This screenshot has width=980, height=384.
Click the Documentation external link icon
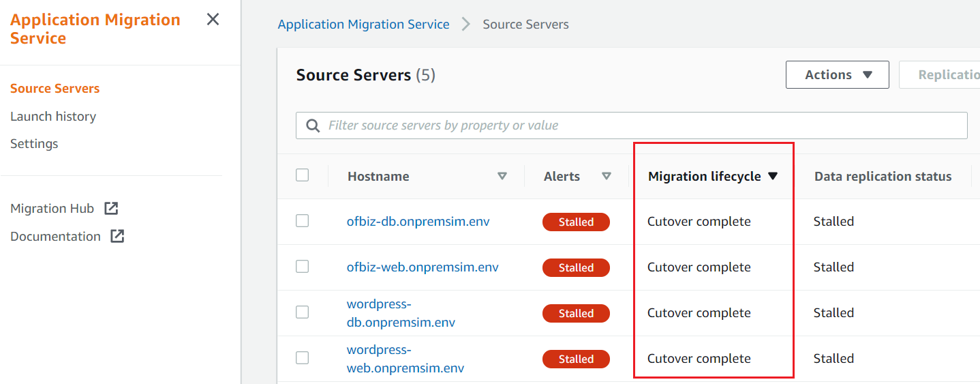(117, 237)
